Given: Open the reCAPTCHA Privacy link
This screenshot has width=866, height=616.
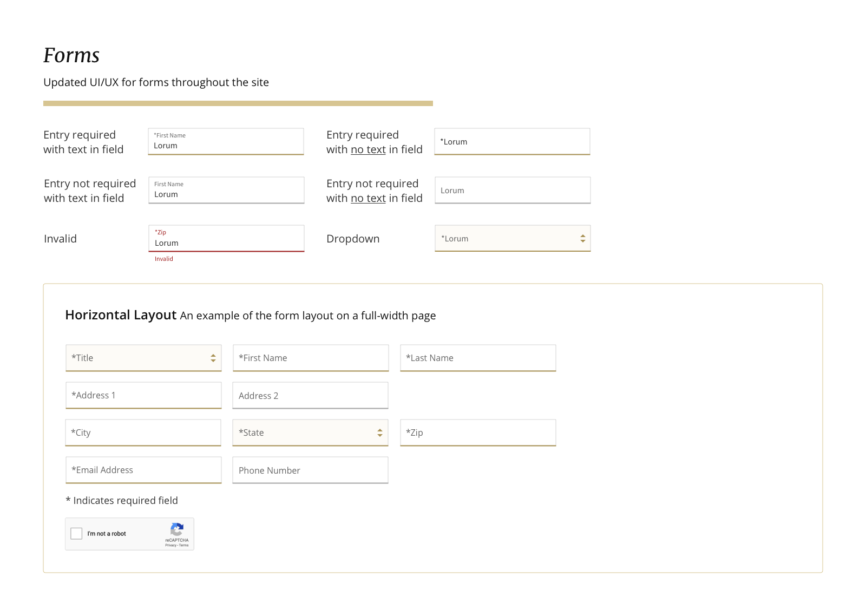Looking at the screenshot, I should 170,545.
